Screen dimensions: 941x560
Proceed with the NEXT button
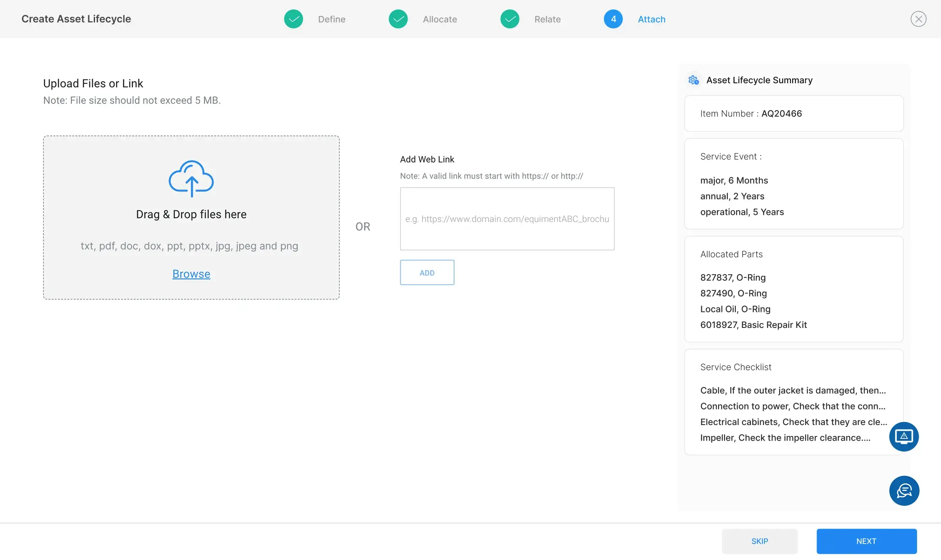867,541
